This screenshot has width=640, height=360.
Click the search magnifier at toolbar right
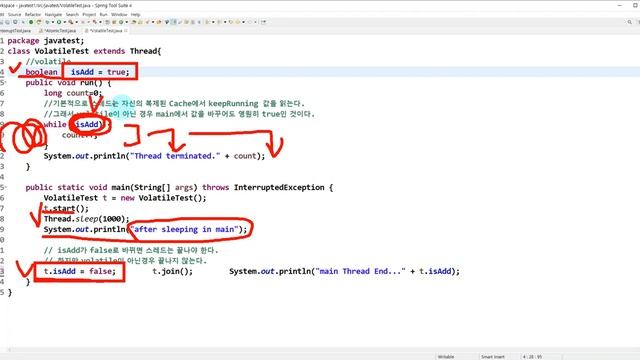629,22
